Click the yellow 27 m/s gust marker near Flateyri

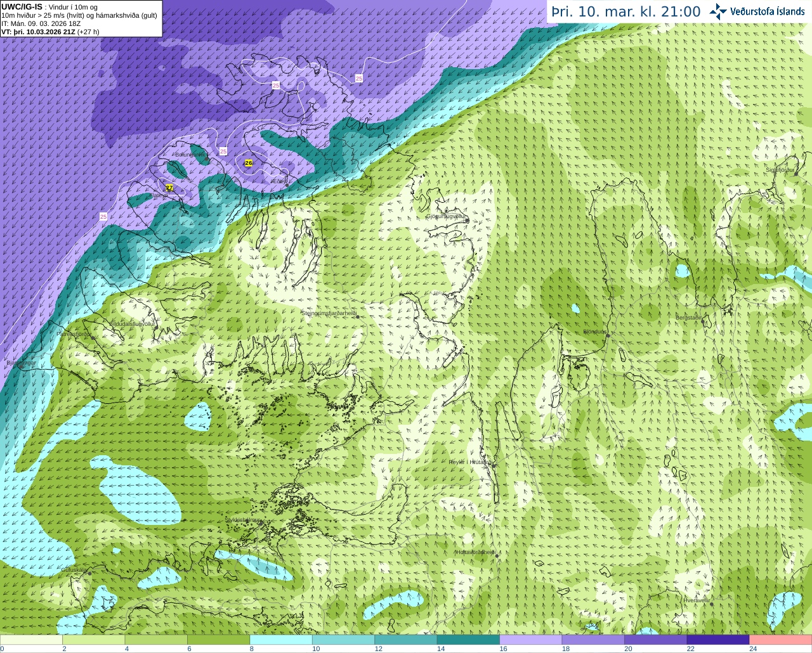169,188
